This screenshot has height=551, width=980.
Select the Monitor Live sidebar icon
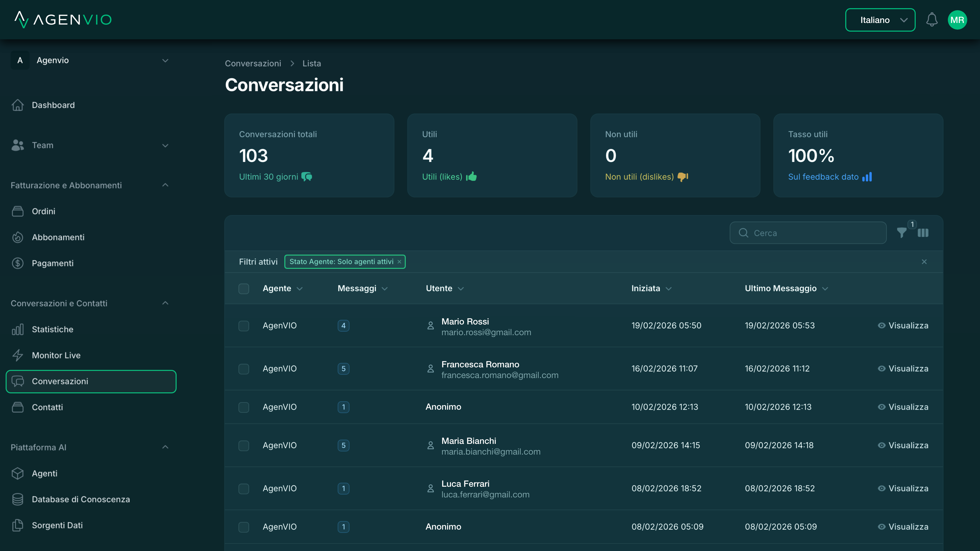click(18, 355)
